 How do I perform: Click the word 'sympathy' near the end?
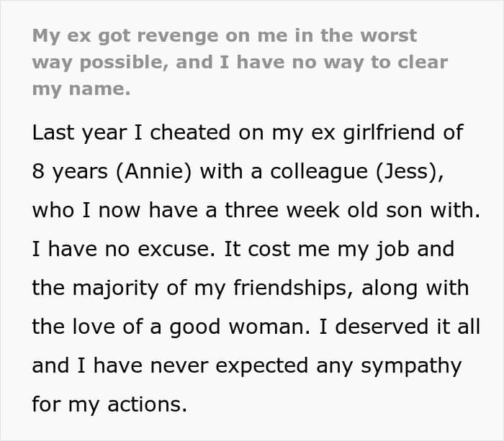411,365
